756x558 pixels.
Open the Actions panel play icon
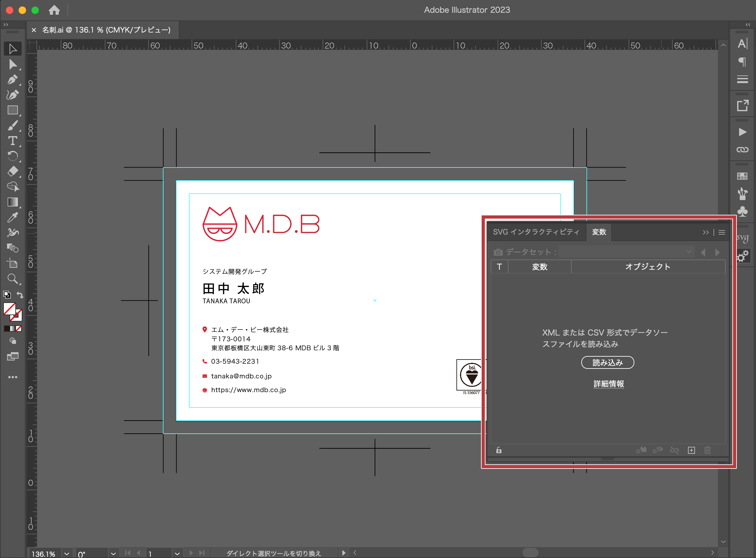click(x=743, y=132)
